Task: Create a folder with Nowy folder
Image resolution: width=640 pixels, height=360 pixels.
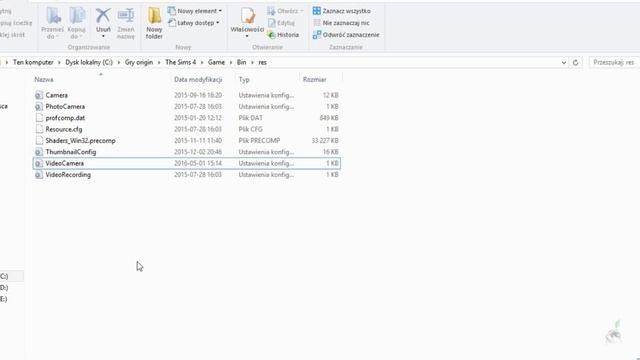Action: pos(154,23)
